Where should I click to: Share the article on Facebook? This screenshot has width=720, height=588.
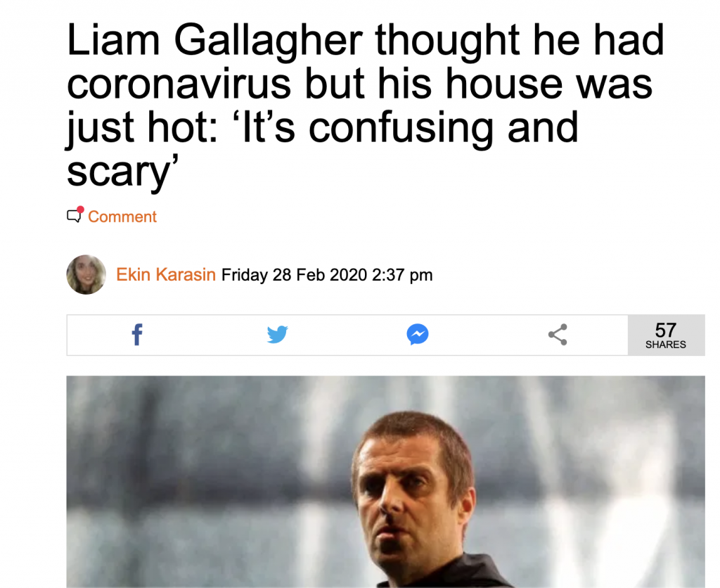click(x=137, y=334)
